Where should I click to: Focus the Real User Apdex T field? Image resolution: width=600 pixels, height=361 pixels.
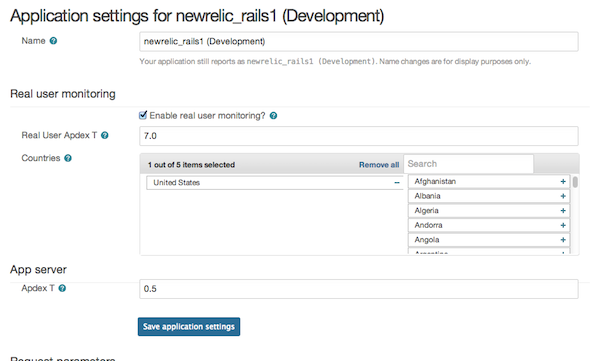[359, 136]
